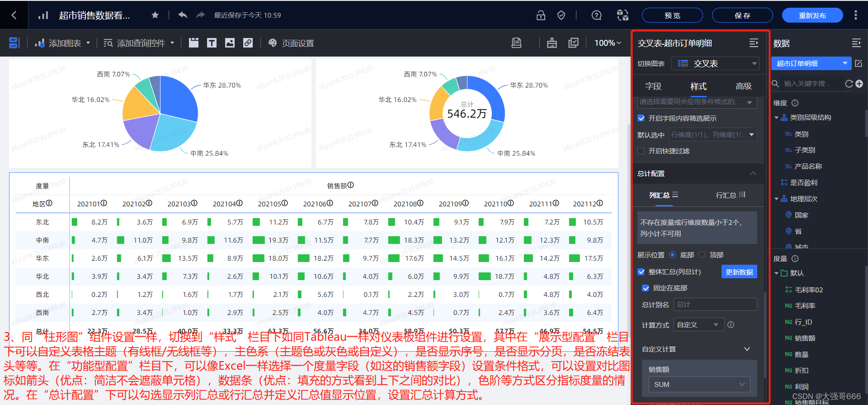The height and width of the screenshot is (405, 868).
Task: Insert a link iframe widget
Action: coord(248,43)
